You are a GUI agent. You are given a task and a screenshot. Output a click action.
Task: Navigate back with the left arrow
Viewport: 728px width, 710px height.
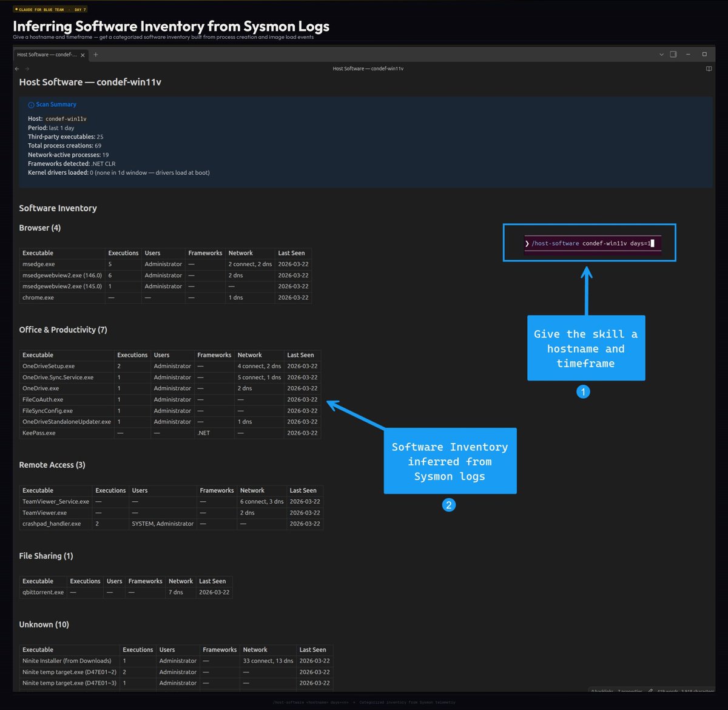tap(17, 69)
